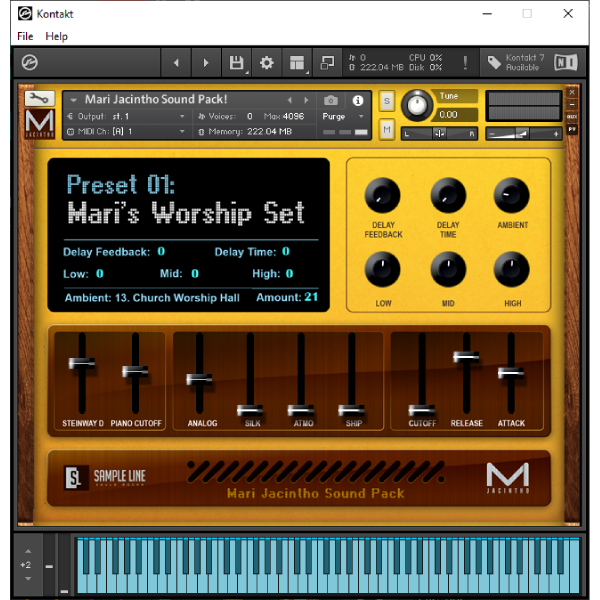This screenshot has width=600, height=600.
Task: Click the Attack fader handle
Action: [x=511, y=372]
